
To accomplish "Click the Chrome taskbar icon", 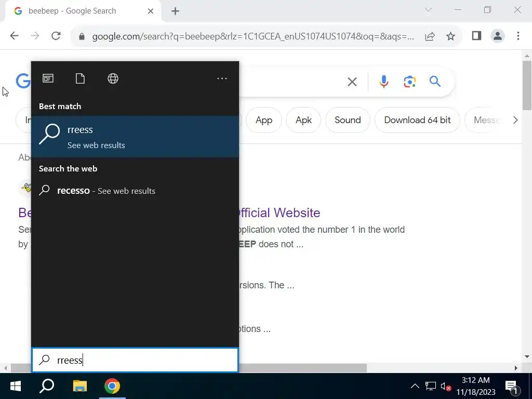I will [112, 386].
